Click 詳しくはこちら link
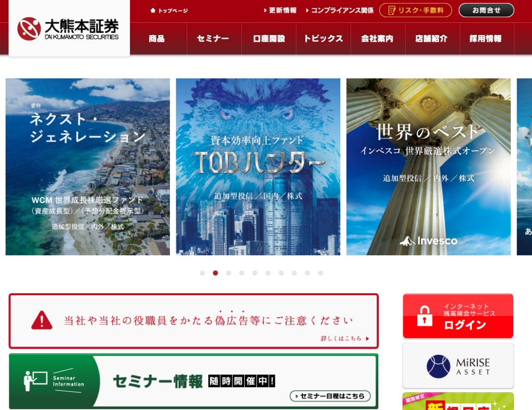This screenshot has height=410, width=532. coord(345,338)
